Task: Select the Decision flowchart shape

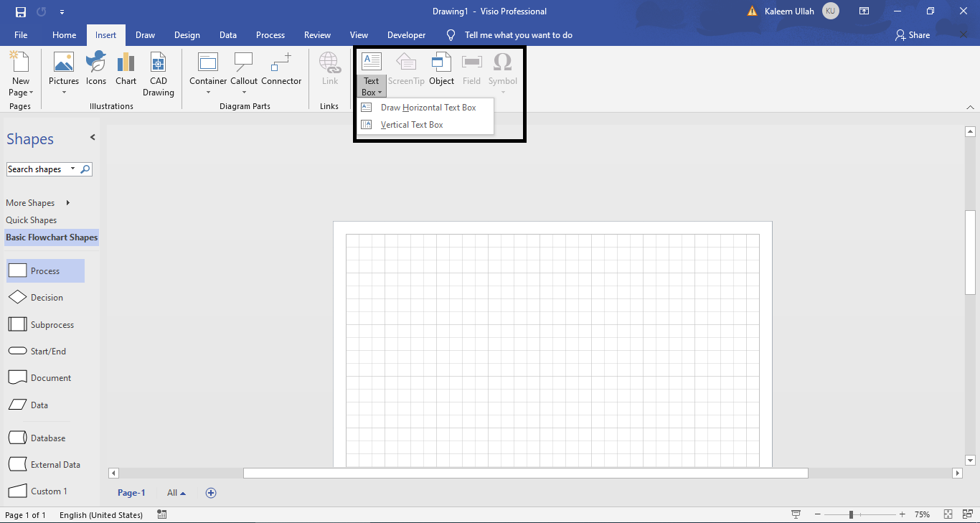Action: click(x=45, y=297)
